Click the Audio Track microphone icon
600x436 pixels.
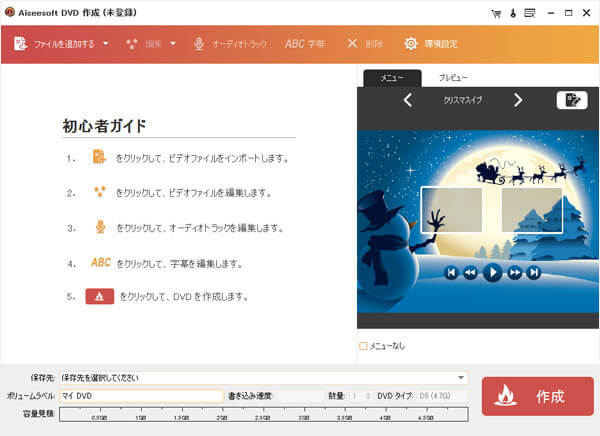pyautogui.click(x=199, y=44)
